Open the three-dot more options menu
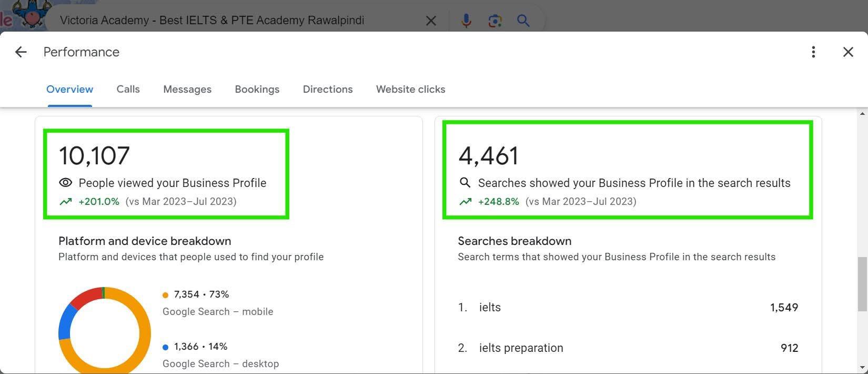Screen dimensions: 868x374 click(813, 52)
